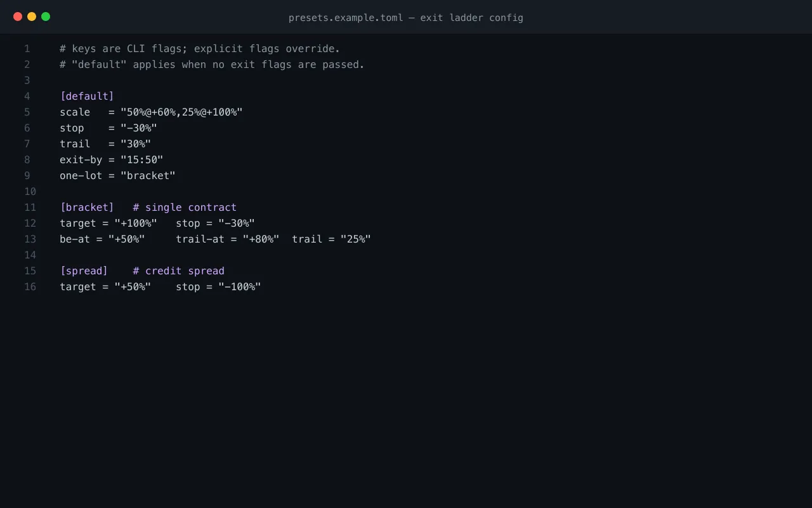Click the comment about "default" applies line

(x=212, y=65)
